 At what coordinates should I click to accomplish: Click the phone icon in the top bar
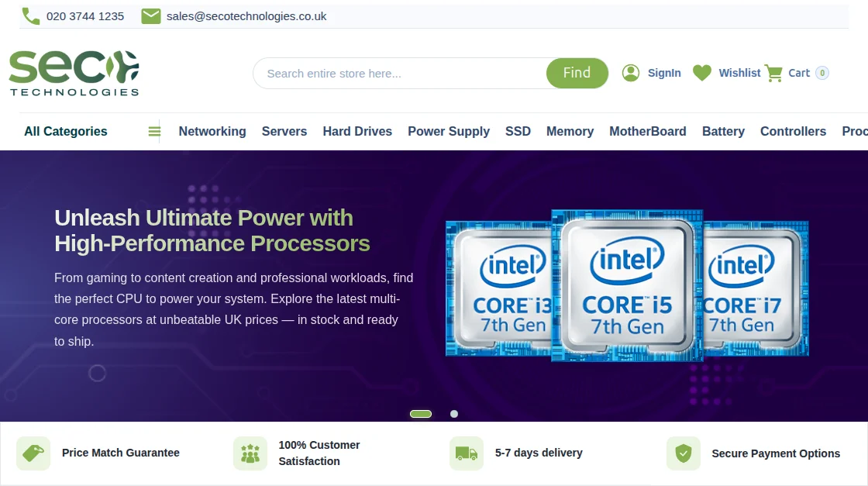[x=30, y=16]
